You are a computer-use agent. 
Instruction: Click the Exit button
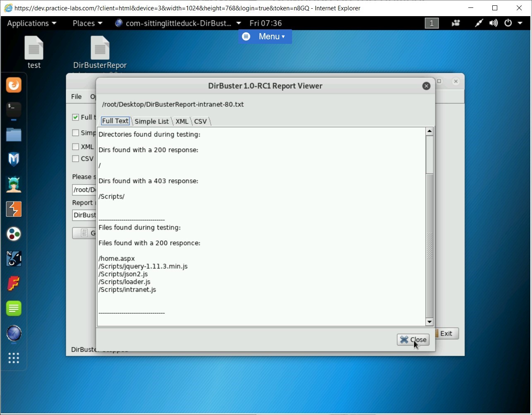pos(446,333)
